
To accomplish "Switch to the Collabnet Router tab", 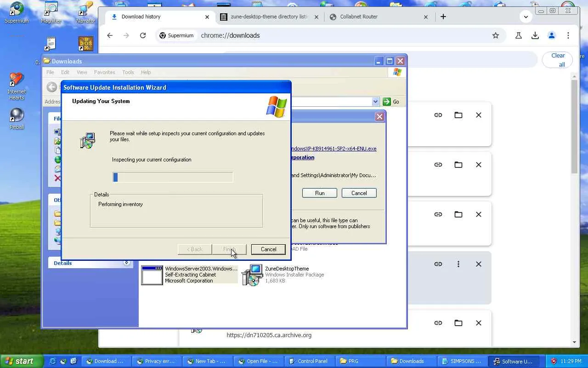I will tap(379, 17).
